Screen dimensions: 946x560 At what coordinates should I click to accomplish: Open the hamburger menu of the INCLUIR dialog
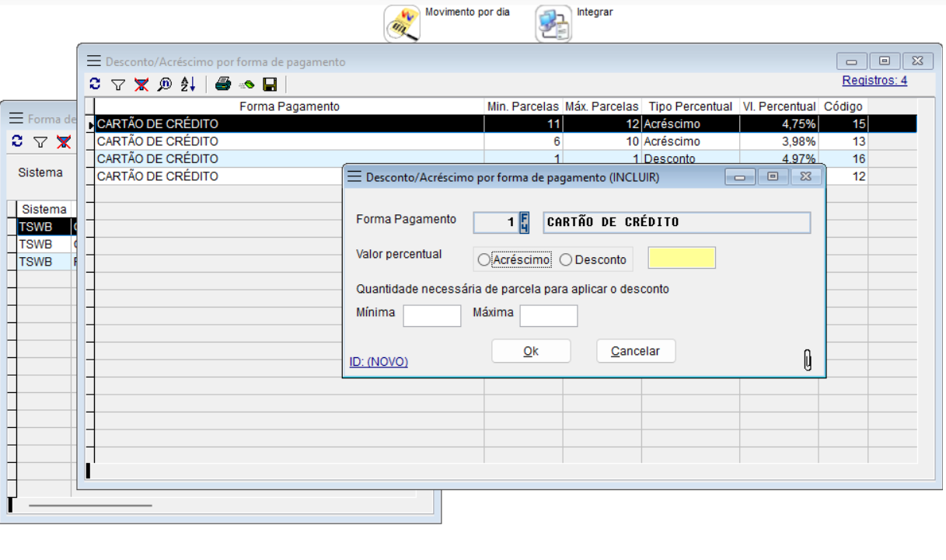pos(354,177)
